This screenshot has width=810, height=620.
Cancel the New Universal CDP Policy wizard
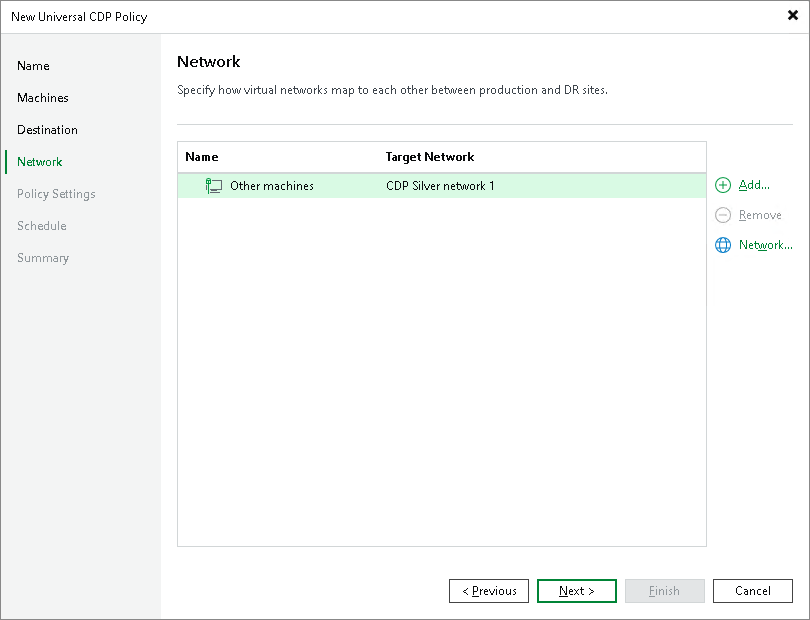pos(753,591)
